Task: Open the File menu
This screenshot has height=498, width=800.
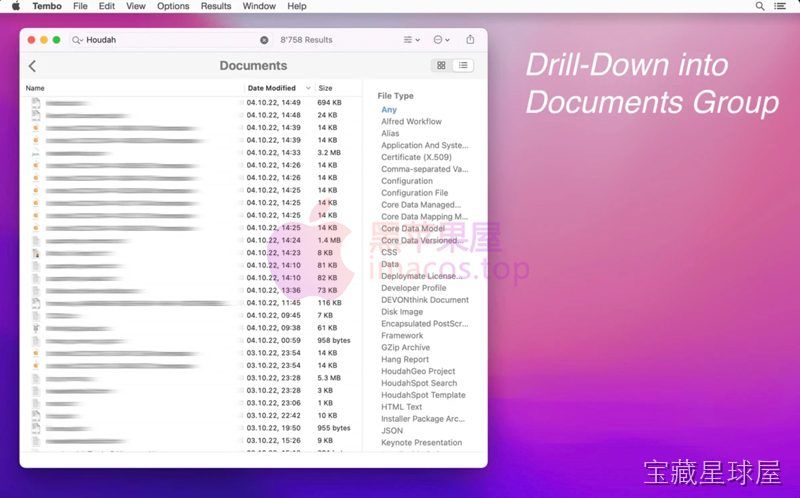Action: [x=80, y=6]
